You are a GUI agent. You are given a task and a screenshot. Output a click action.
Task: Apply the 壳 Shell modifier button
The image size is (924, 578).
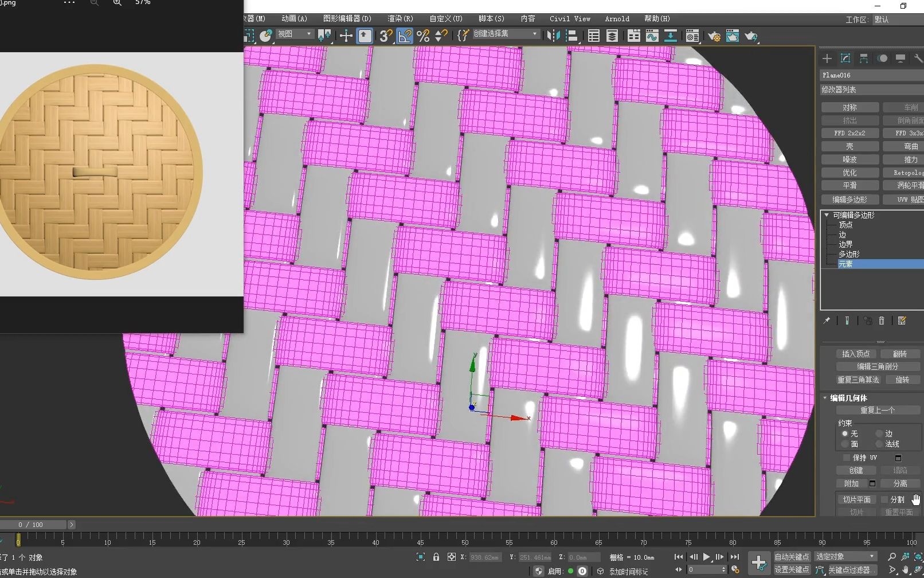pyautogui.click(x=850, y=146)
